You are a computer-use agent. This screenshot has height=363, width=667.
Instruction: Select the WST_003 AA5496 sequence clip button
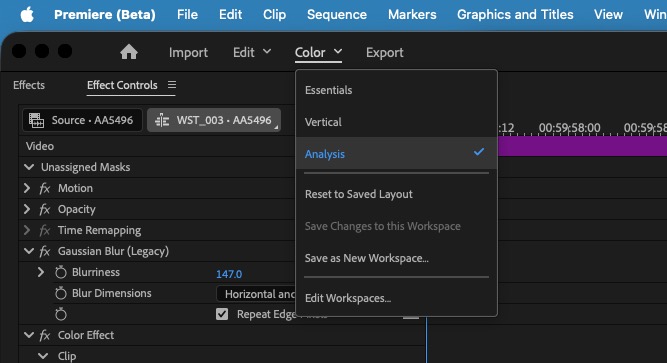click(214, 120)
